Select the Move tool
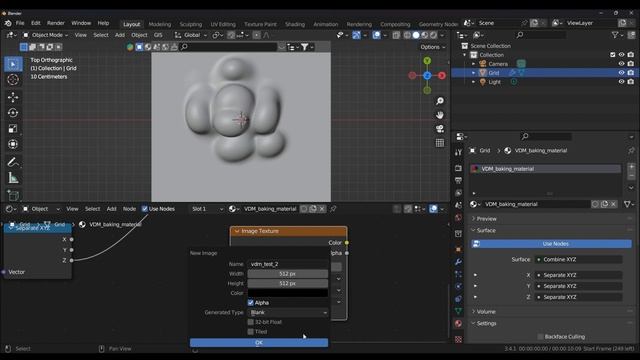This screenshot has height=360, width=640. [13, 97]
